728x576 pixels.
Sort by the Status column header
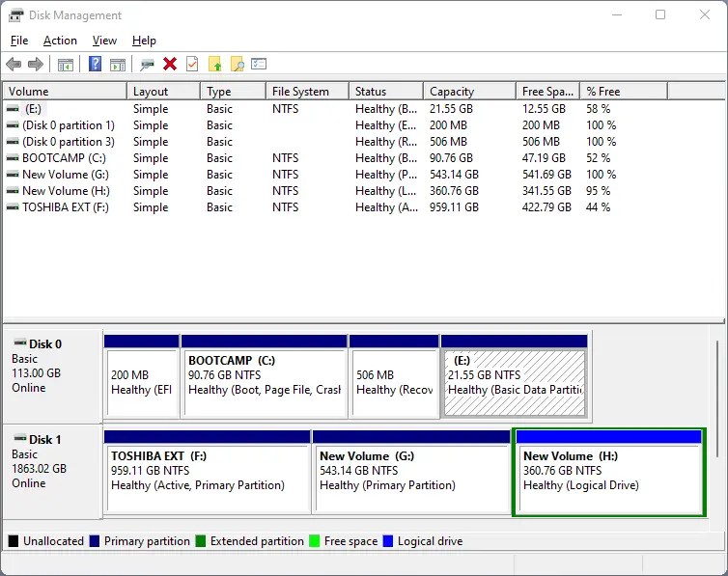386,92
